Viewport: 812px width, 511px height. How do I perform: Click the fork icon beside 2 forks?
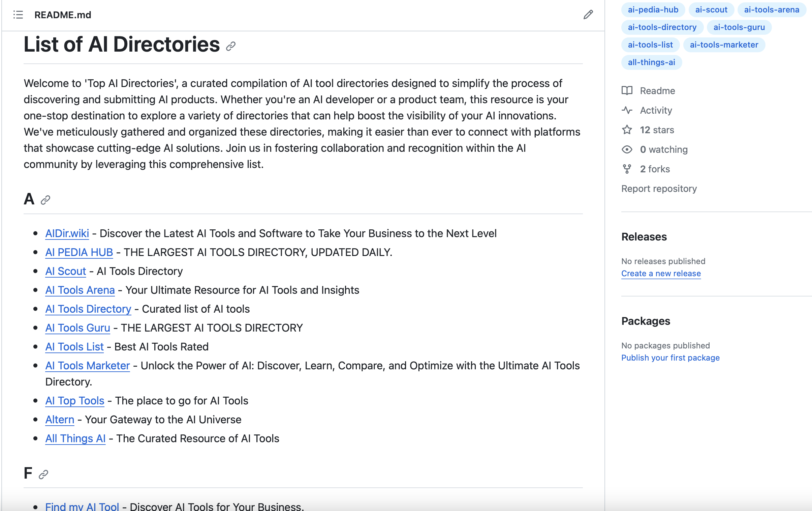(x=627, y=169)
